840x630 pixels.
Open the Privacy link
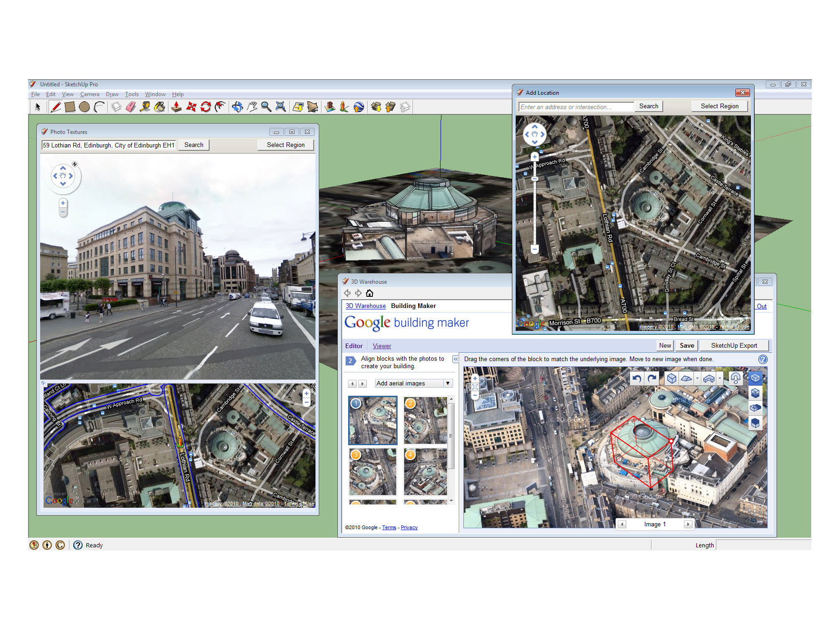(x=409, y=527)
